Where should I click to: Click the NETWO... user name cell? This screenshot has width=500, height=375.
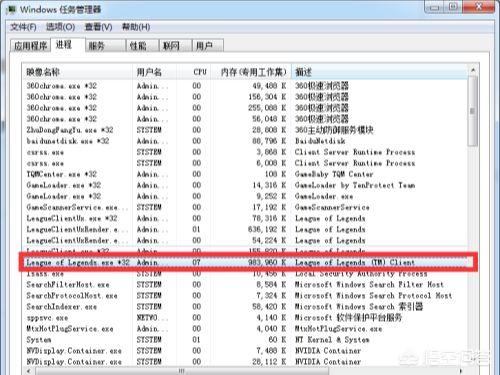click(152, 317)
